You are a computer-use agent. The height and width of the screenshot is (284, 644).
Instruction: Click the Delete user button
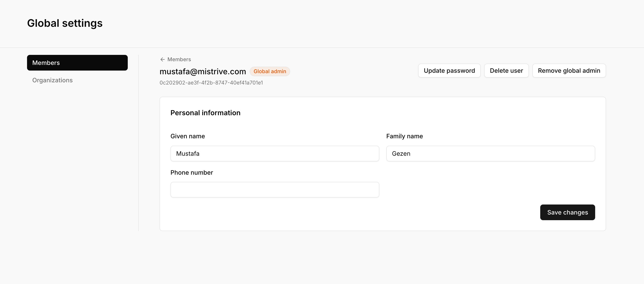[x=506, y=70]
